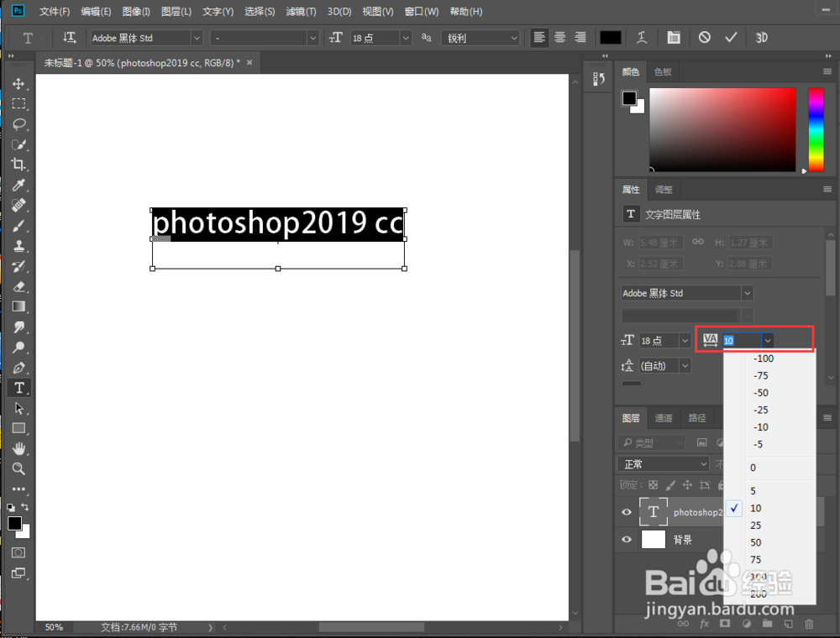Image resolution: width=840 pixels, height=638 pixels.
Task: Select the Hand tool
Action: tap(18, 448)
